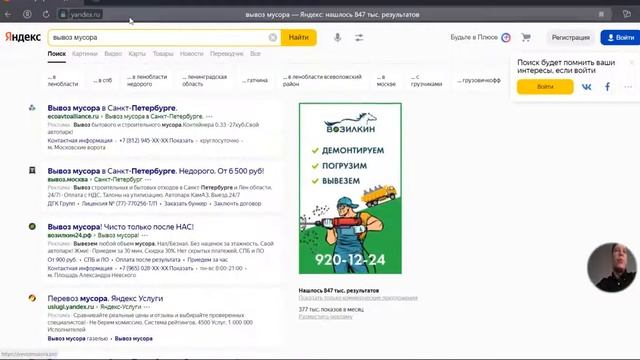Click Оплата после результата sitelink

[x=148, y=260]
